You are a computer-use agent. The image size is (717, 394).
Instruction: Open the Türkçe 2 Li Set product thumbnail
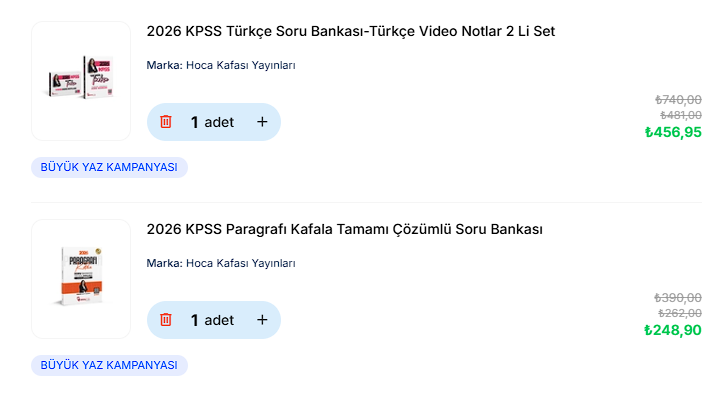click(x=81, y=81)
